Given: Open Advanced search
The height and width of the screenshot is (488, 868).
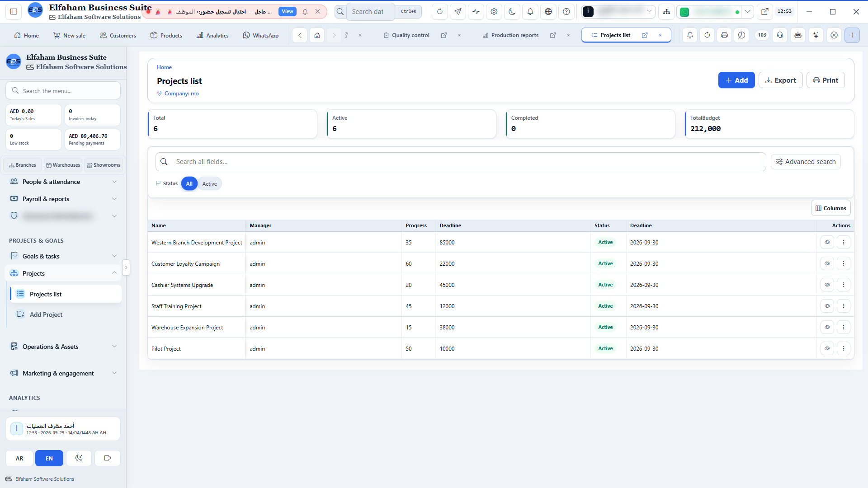Looking at the screenshot, I should coord(806,162).
